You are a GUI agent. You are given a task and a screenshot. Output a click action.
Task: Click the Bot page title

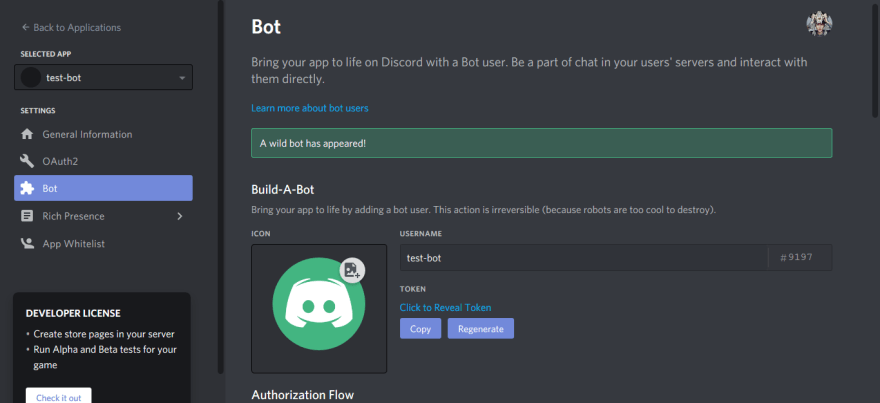[266, 26]
